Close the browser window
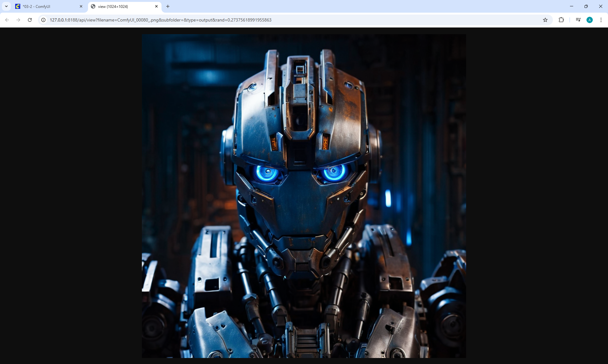The image size is (608, 364). click(600, 6)
